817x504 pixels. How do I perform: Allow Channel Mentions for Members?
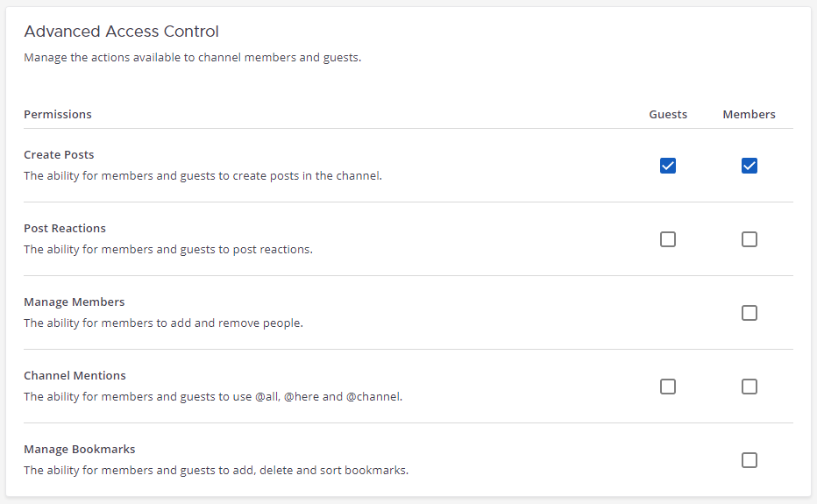coord(750,387)
